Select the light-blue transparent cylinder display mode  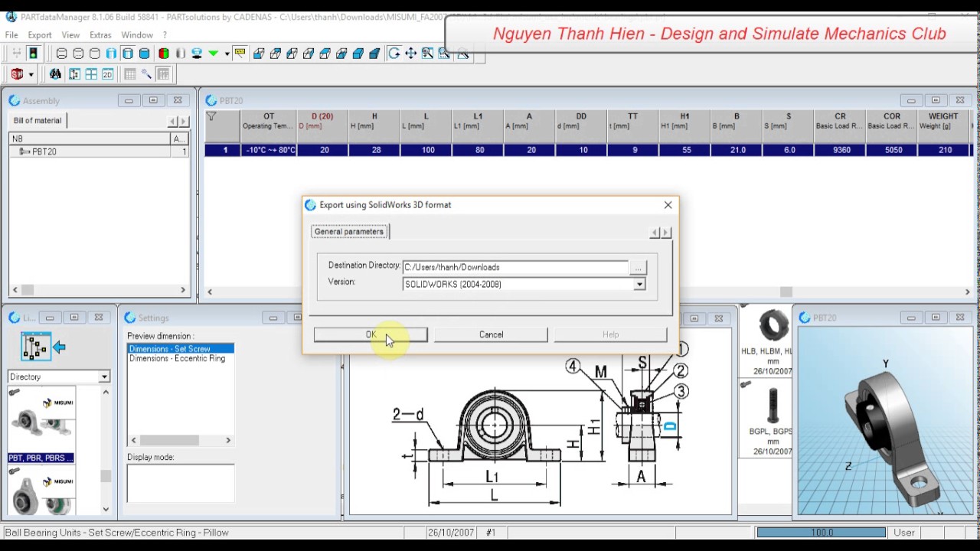pyautogui.click(x=111, y=54)
